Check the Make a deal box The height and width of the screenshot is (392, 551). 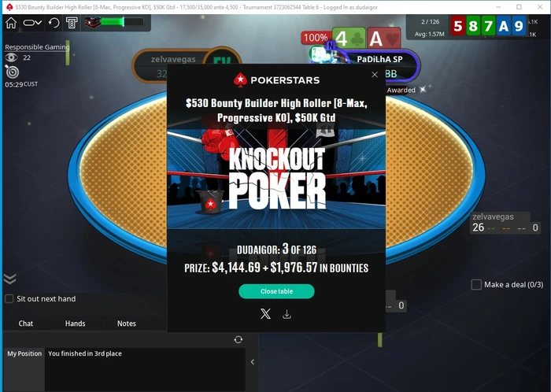[476, 284]
